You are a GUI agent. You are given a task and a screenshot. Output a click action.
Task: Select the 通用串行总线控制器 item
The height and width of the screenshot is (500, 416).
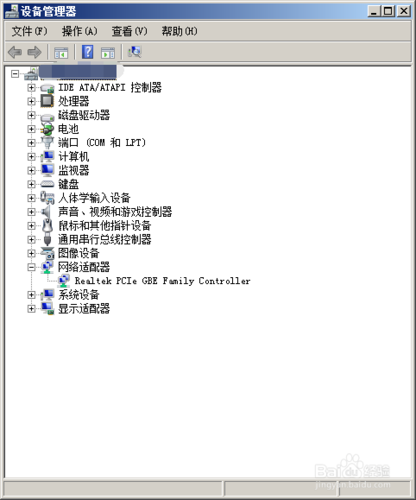[x=105, y=239]
